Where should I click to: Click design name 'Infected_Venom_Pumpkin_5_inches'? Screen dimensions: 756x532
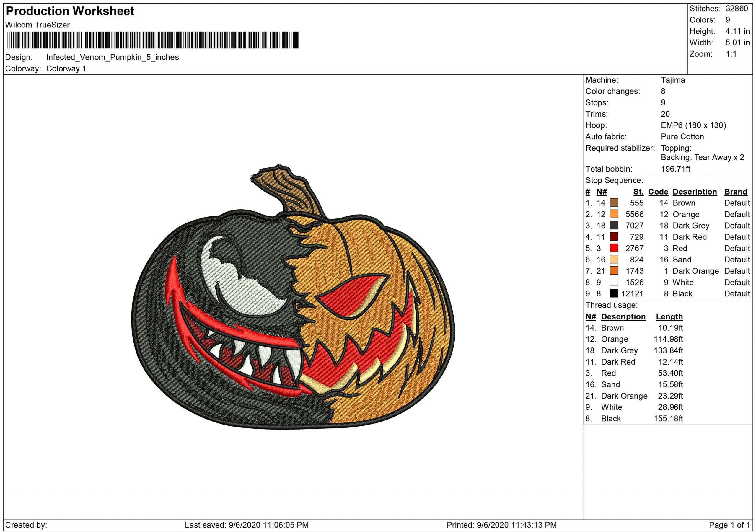(x=113, y=57)
